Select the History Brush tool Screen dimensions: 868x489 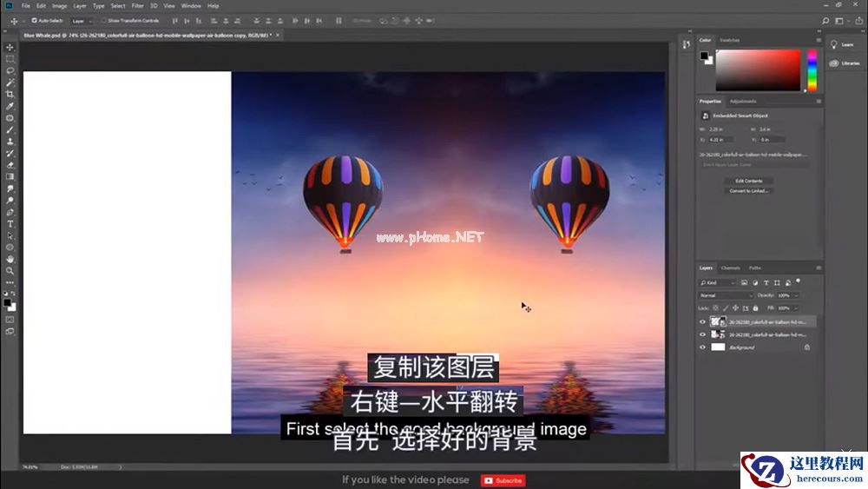pyautogui.click(x=10, y=154)
